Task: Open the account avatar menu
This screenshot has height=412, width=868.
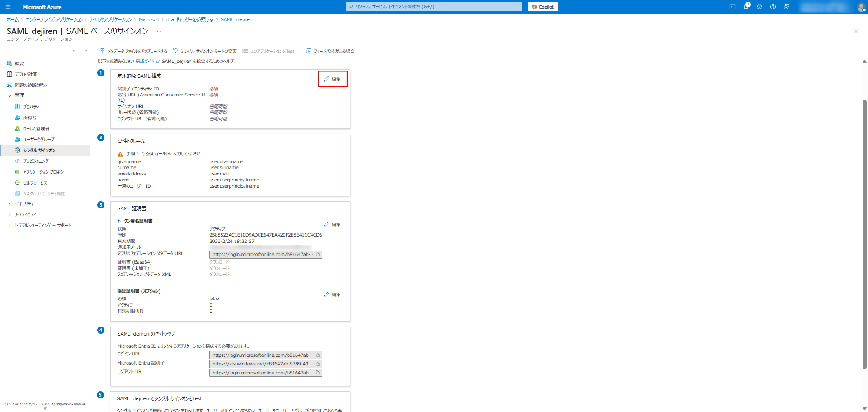Action: (861, 7)
